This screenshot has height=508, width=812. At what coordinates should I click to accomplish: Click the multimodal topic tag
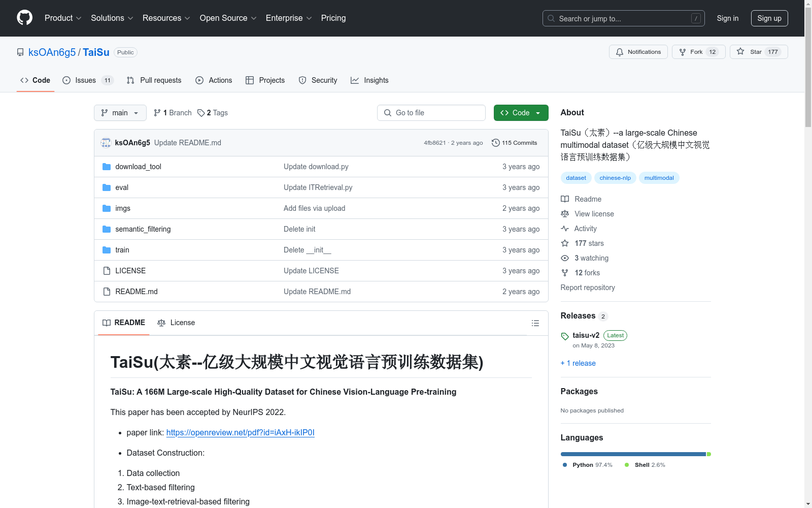[659, 178]
